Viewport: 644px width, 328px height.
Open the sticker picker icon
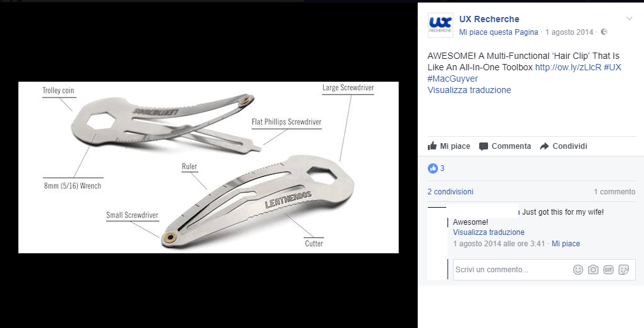(x=624, y=270)
